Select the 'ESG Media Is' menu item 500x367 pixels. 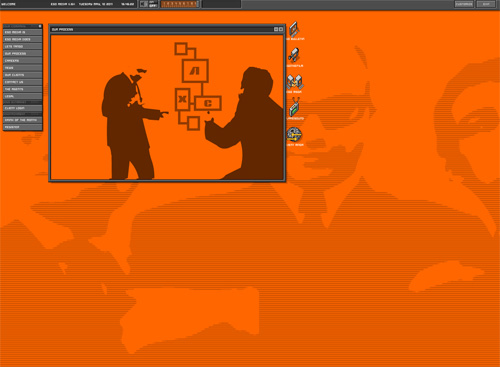pos(23,32)
